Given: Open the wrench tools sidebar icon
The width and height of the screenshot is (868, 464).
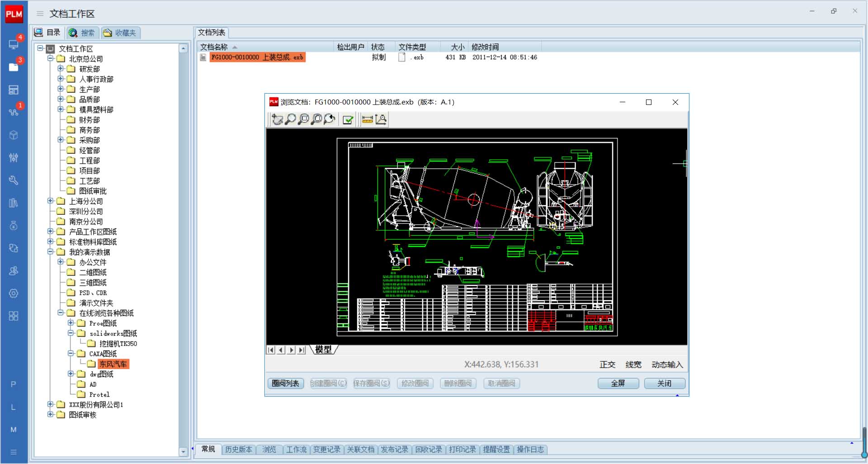Looking at the screenshot, I should pyautogui.click(x=14, y=180).
